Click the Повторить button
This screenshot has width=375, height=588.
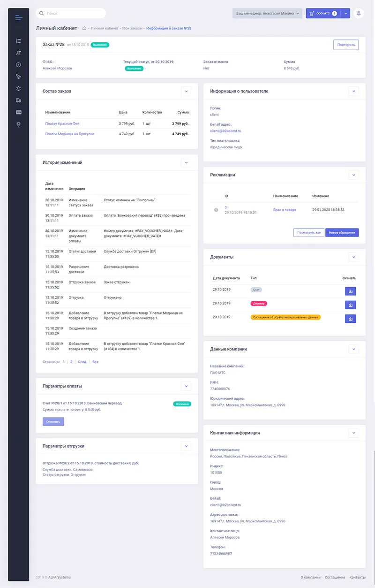346,45
